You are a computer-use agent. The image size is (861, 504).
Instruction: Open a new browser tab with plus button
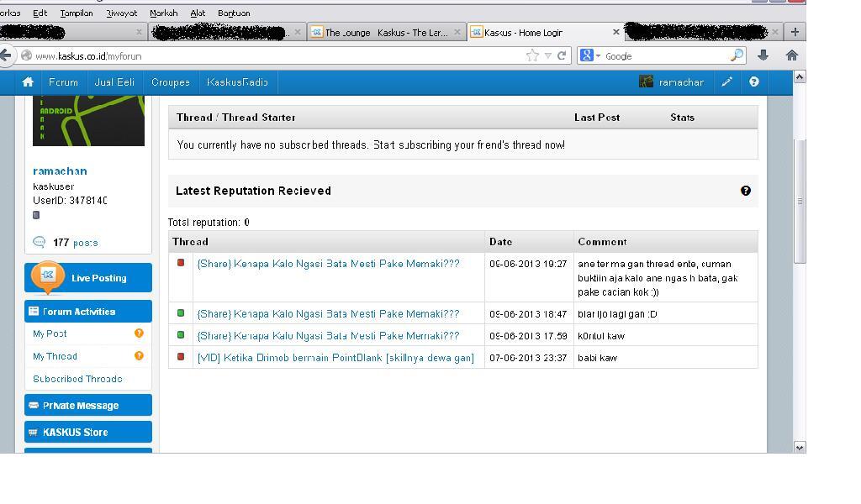pyautogui.click(x=795, y=32)
